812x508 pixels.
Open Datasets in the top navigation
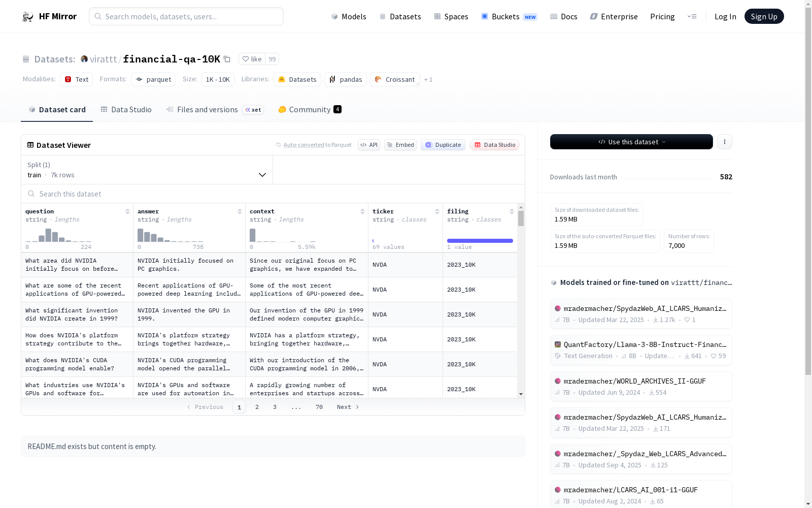click(400, 17)
